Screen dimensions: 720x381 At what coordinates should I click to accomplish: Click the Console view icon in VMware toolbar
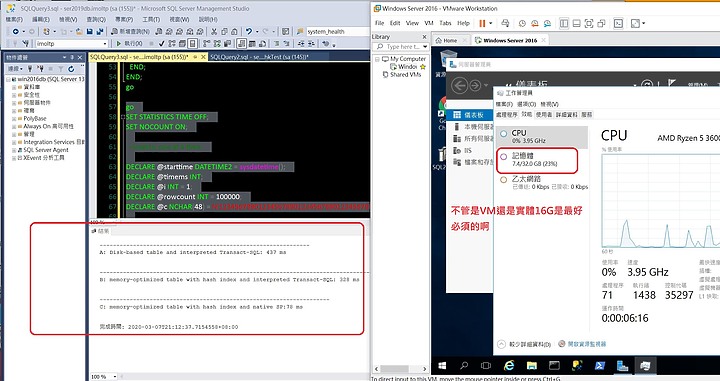[619, 23]
